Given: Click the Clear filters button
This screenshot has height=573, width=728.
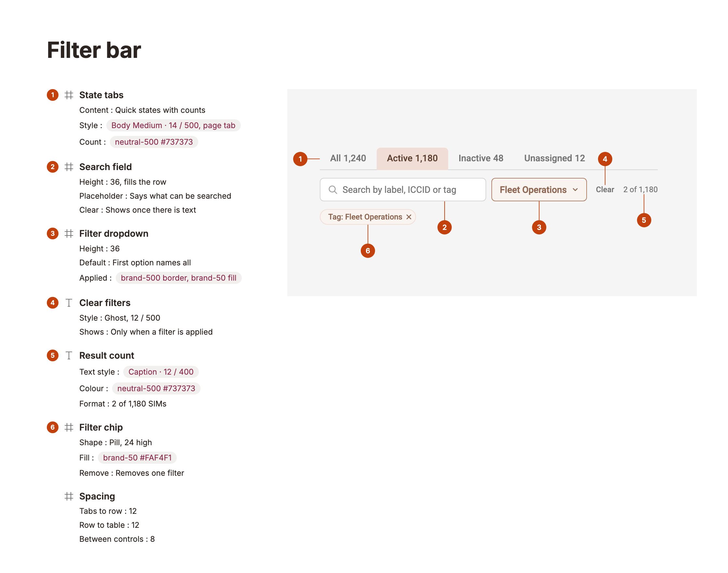Looking at the screenshot, I should (604, 190).
